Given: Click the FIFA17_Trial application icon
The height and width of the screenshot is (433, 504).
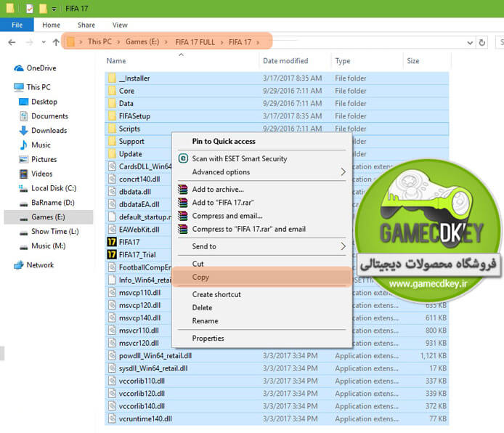Looking at the screenshot, I should tap(112, 254).
